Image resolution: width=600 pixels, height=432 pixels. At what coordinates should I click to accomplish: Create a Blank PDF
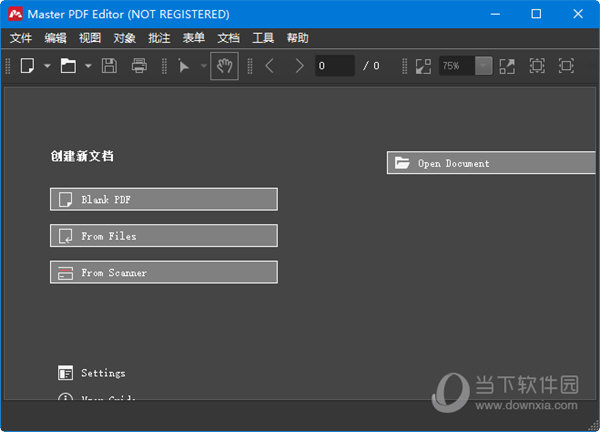(x=164, y=199)
